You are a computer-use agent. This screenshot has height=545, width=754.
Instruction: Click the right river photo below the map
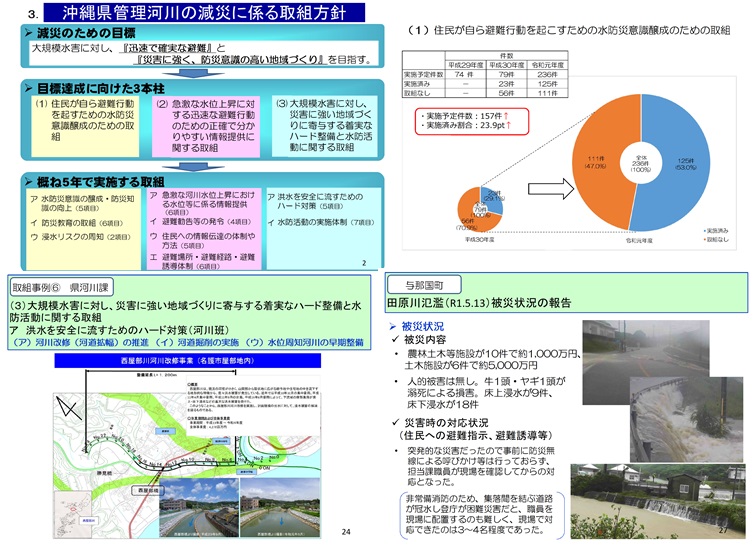pyautogui.click(x=280, y=507)
